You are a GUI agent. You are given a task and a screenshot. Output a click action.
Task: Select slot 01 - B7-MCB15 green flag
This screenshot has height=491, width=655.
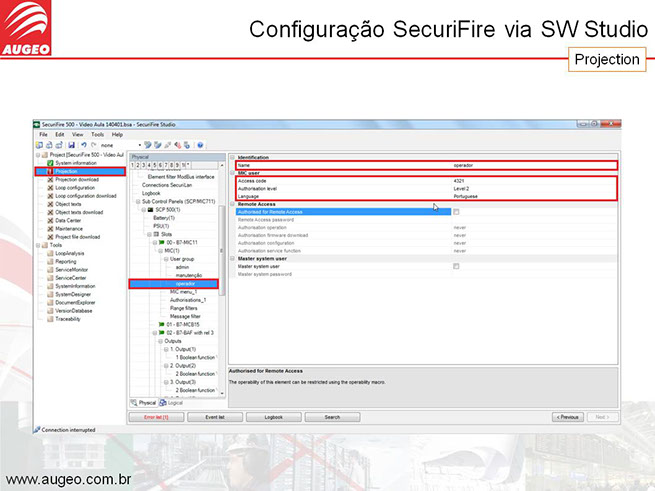[159, 324]
